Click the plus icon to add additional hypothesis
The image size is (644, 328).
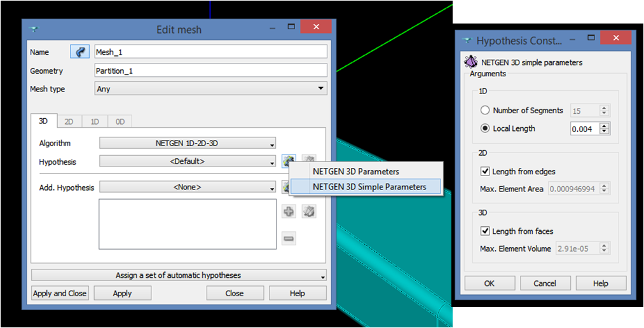(289, 212)
